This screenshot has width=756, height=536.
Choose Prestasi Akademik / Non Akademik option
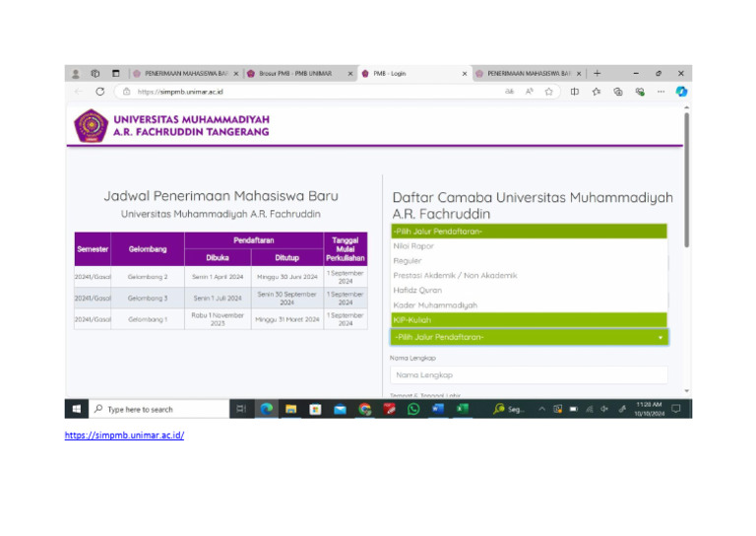[x=529, y=276]
